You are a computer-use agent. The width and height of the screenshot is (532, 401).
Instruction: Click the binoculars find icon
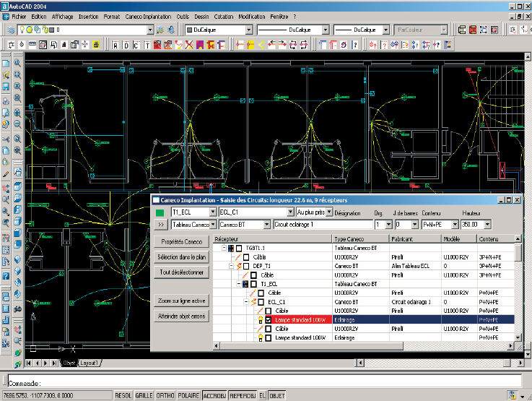[x=17, y=309]
